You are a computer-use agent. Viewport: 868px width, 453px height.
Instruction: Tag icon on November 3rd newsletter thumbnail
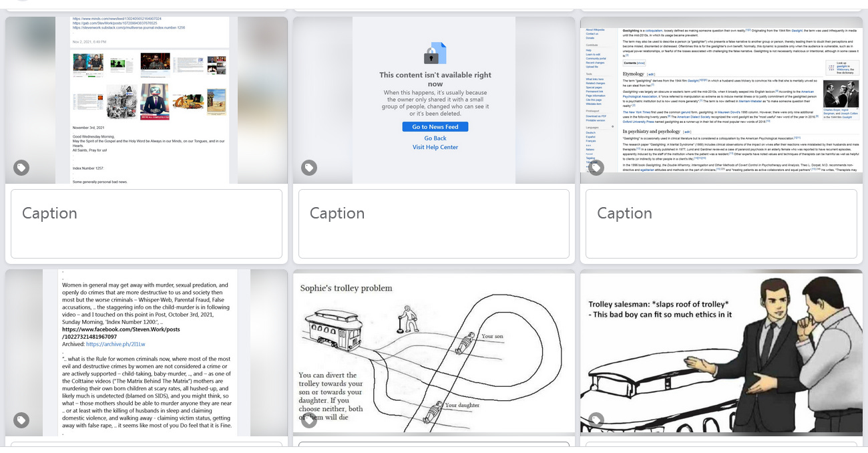[21, 168]
